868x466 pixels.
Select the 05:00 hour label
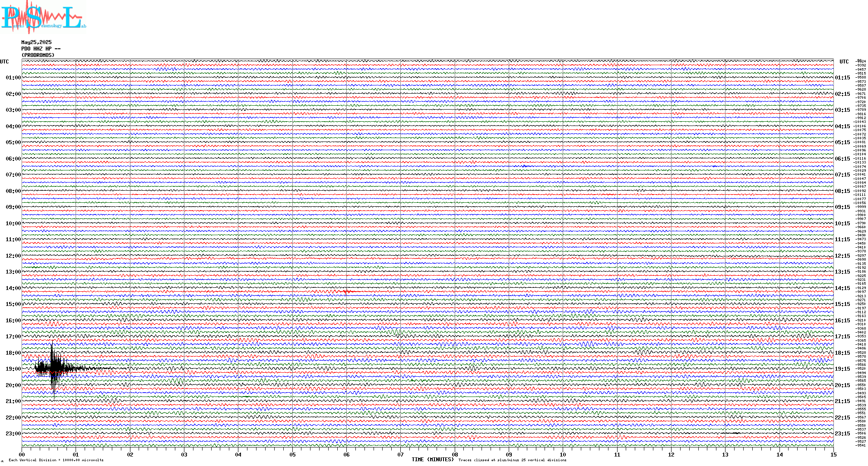[13, 142]
